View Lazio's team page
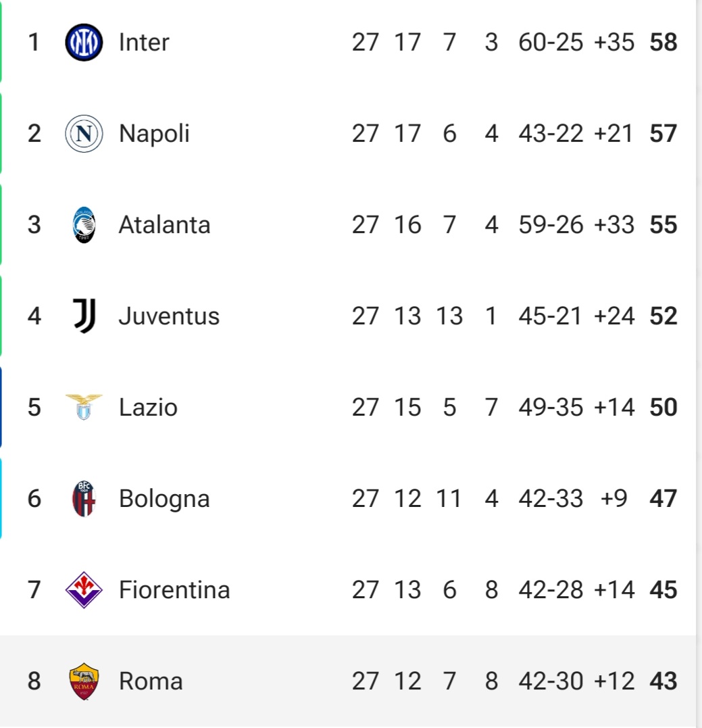The image size is (702, 728). pos(148,407)
